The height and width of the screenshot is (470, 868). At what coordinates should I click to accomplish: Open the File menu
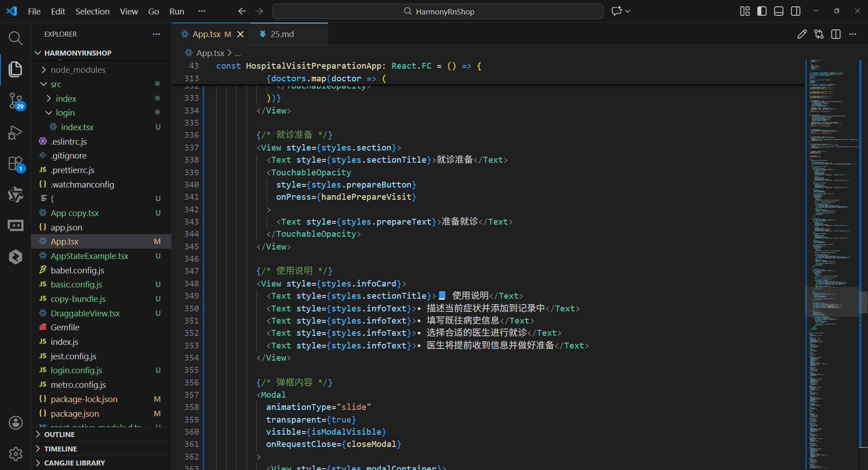pos(34,11)
